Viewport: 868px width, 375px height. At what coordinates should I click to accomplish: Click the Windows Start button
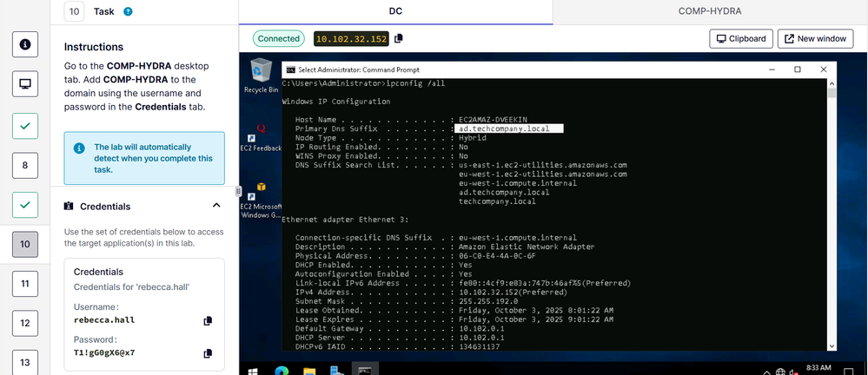pos(254,371)
